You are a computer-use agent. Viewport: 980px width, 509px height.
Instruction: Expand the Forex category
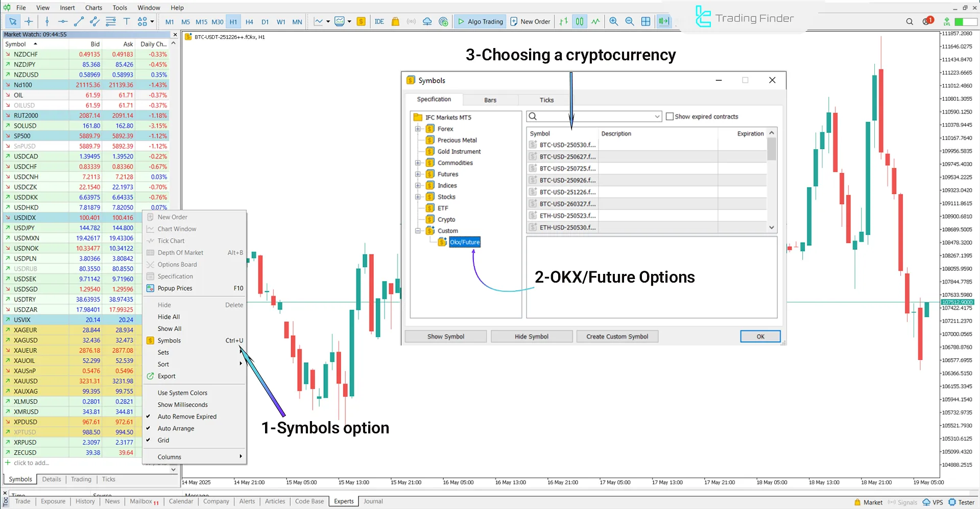click(x=418, y=129)
